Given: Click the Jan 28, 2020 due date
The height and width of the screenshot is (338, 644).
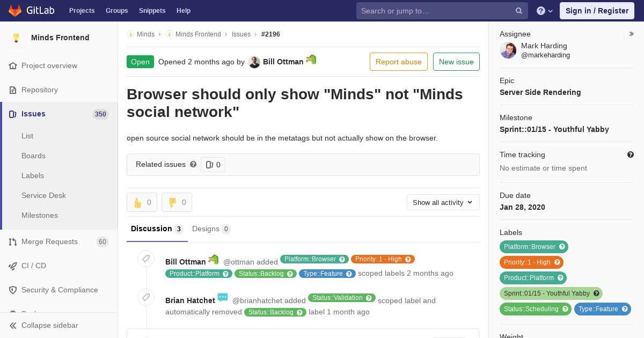Looking at the screenshot, I should [522, 207].
